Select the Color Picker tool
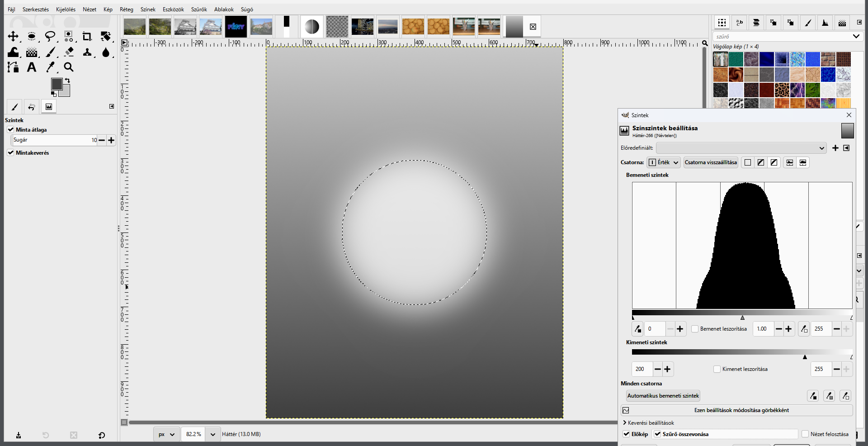The height and width of the screenshot is (446, 868). click(50, 67)
